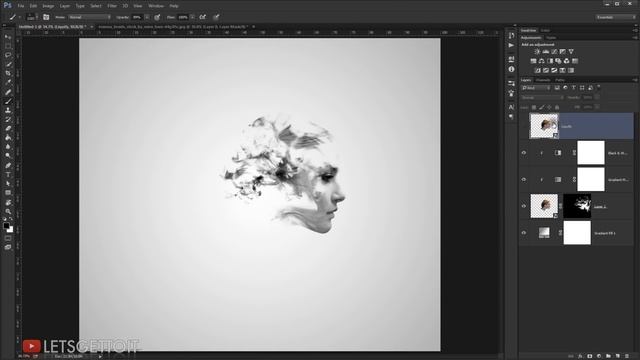Select the Rectangle shape tool

pos(8,193)
